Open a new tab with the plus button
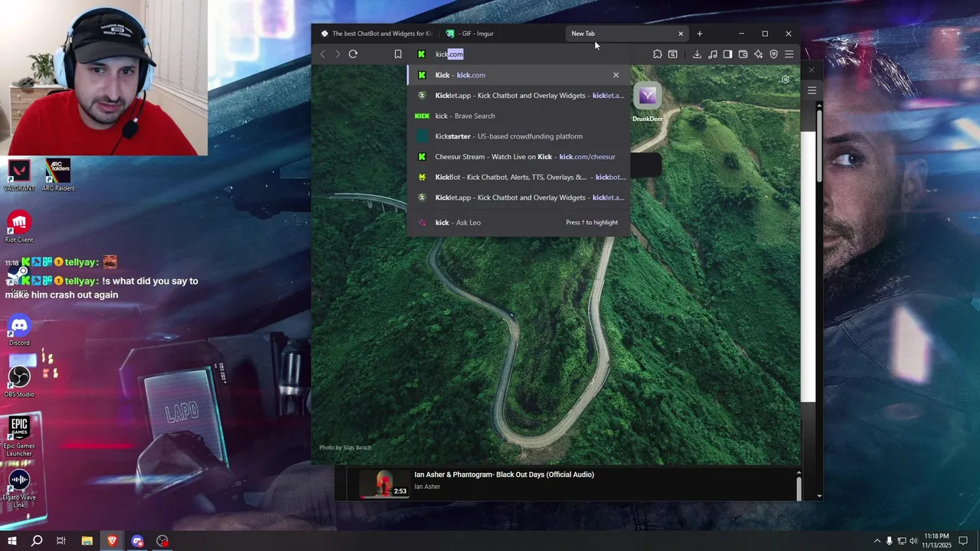Image resolution: width=980 pixels, height=551 pixels. click(700, 34)
